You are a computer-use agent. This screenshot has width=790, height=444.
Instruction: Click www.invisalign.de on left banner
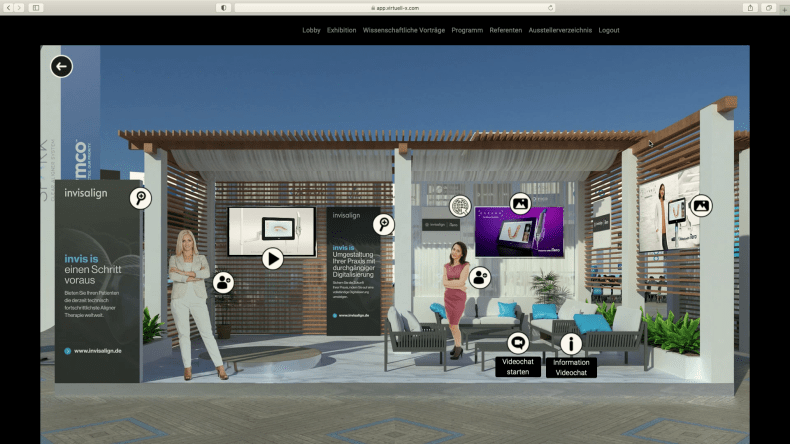point(98,351)
